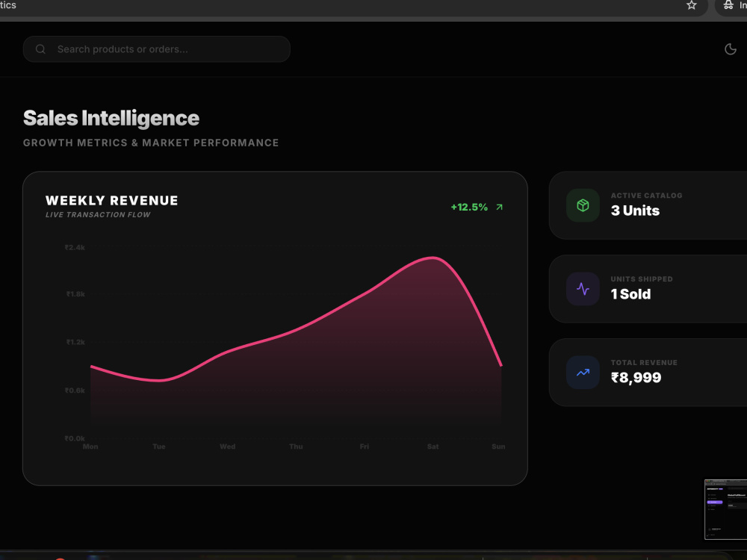Click the Active Catalog label
The image size is (747, 560).
click(646, 196)
